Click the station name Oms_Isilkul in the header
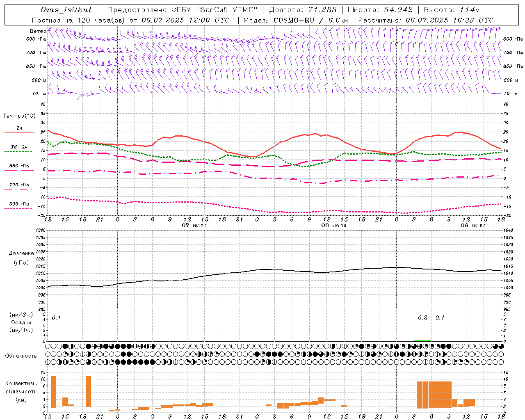 (66, 10)
